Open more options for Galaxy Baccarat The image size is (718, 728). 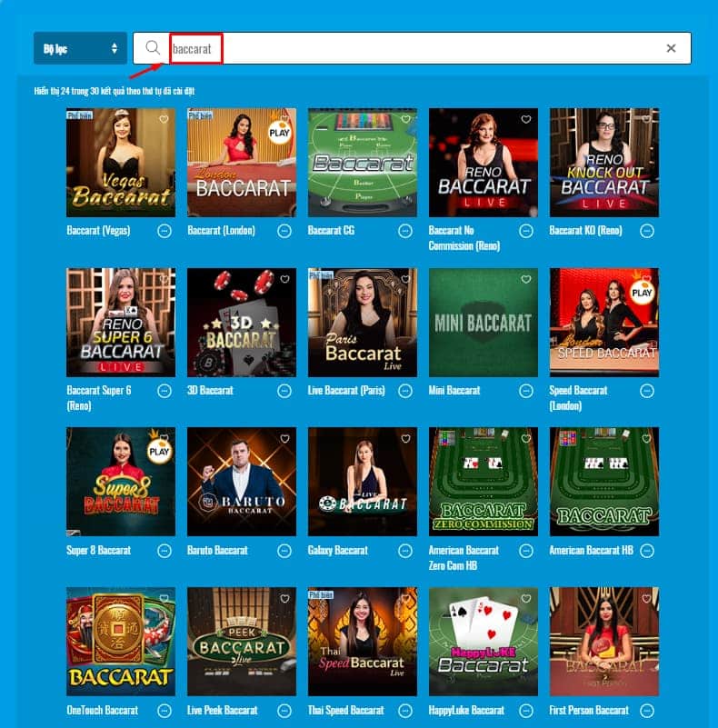click(405, 551)
